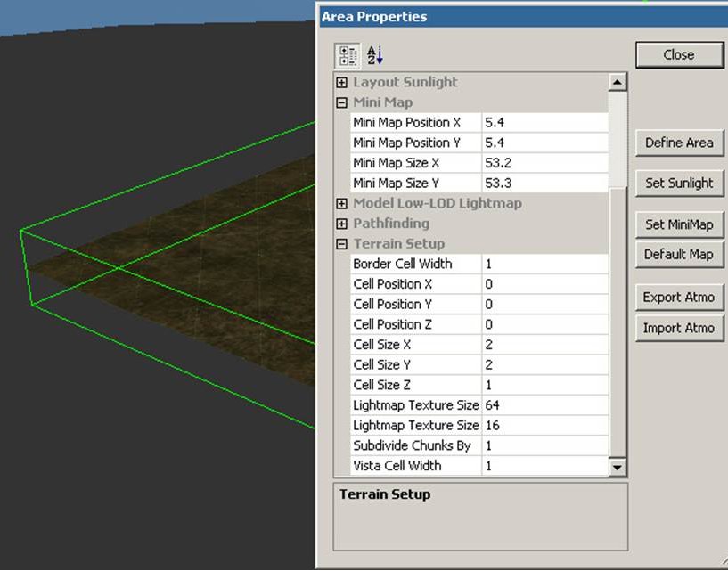Select the Mini Map Position X value field

click(x=544, y=123)
